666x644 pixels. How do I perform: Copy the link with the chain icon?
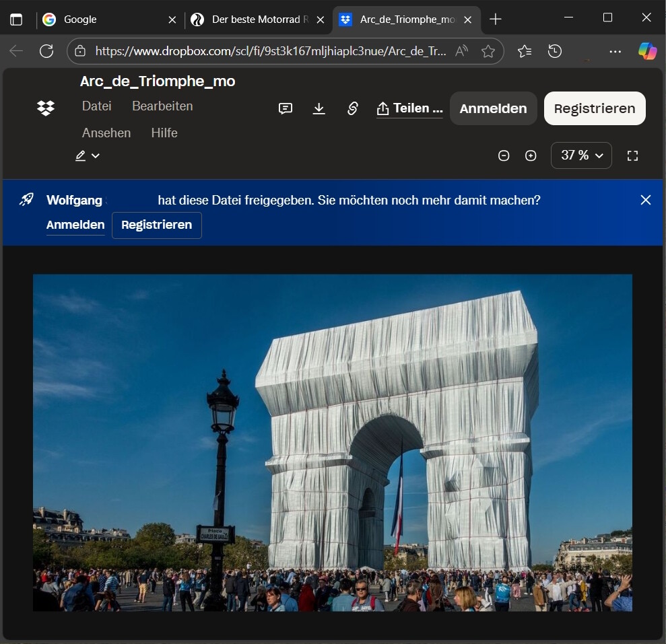coord(352,108)
